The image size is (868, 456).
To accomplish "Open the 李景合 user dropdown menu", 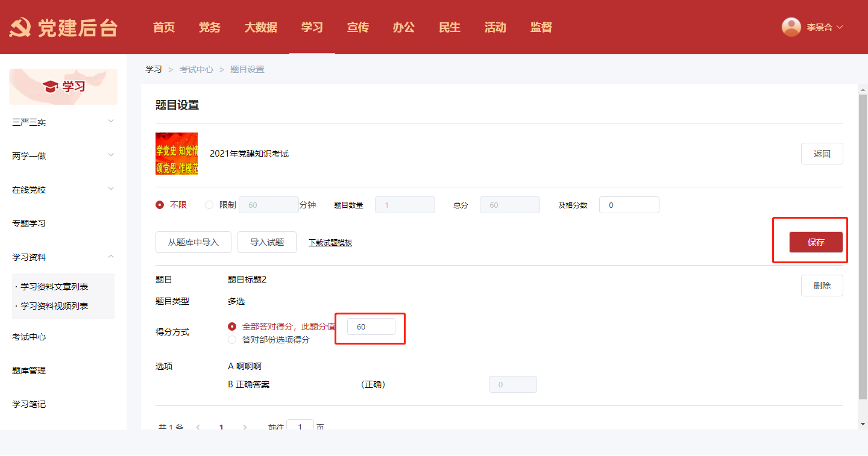I will pyautogui.click(x=824, y=27).
